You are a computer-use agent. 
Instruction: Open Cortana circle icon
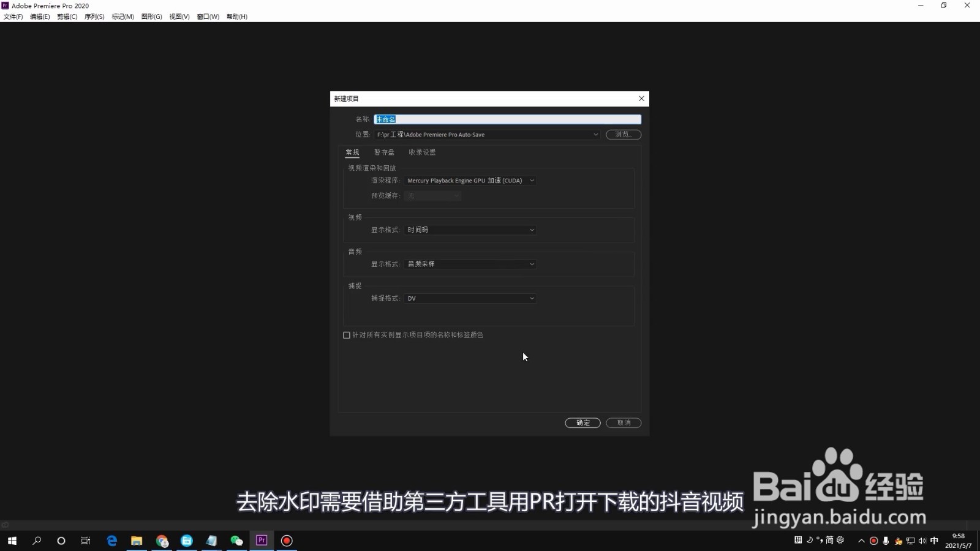pos(61,541)
